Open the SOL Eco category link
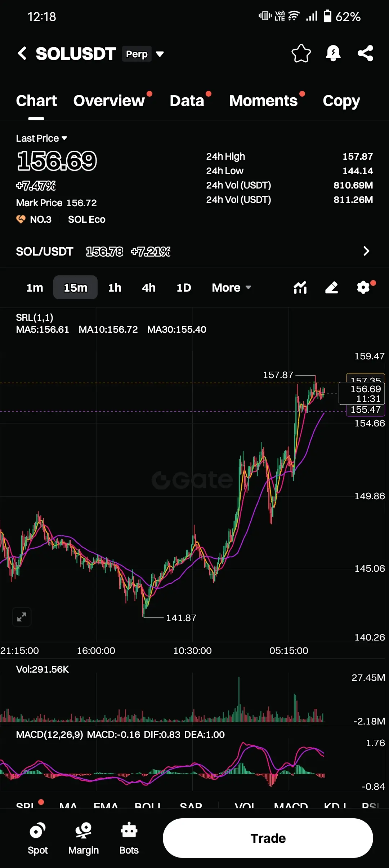Screen dimensions: 389x868 (87, 219)
